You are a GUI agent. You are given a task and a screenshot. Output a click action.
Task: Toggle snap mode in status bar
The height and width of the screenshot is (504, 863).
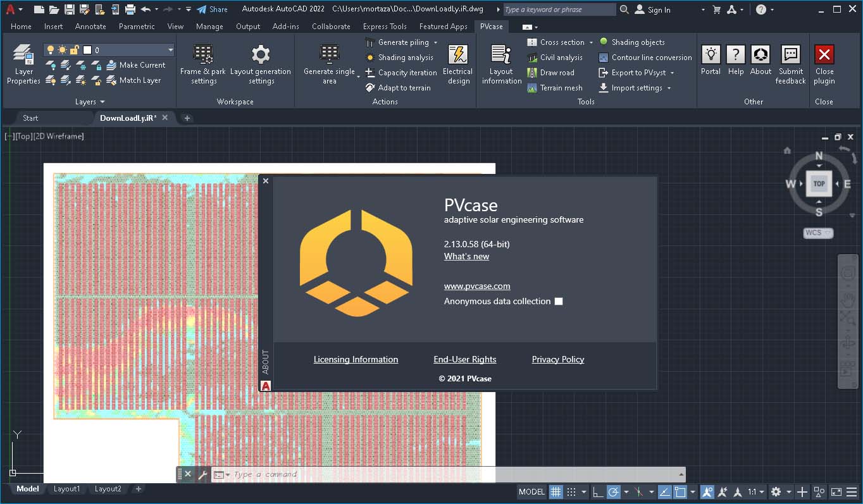pos(571,491)
